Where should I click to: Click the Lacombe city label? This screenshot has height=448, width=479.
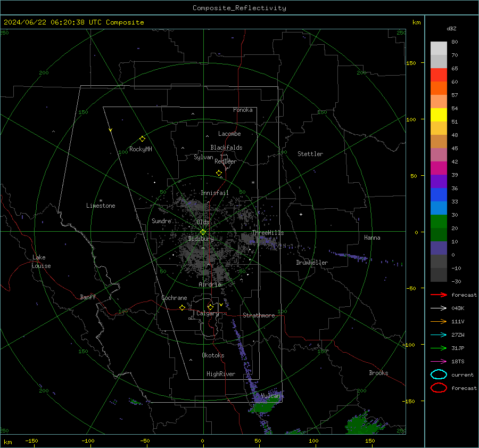click(x=229, y=134)
